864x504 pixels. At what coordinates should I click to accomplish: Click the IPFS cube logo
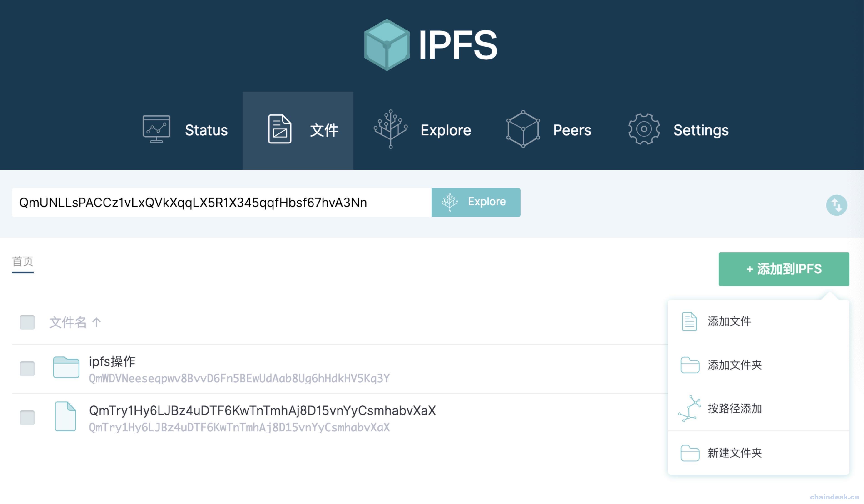coord(387,45)
